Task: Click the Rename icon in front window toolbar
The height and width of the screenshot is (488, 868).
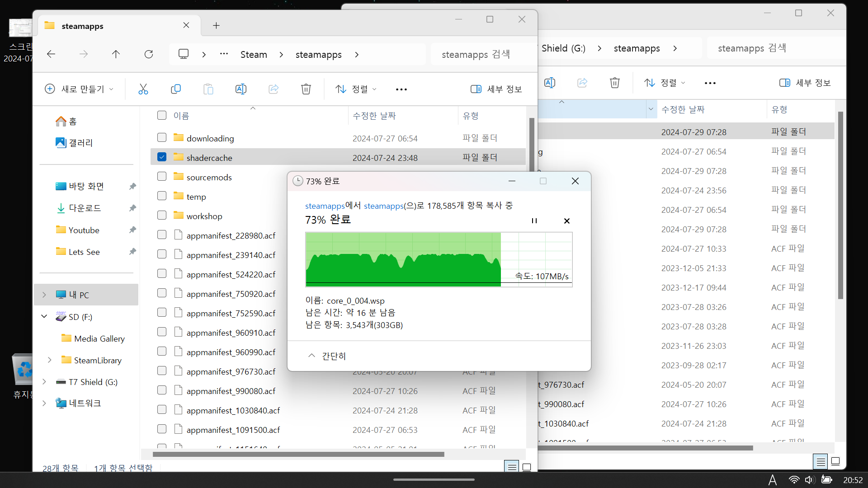Action: click(x=241, y=89)
